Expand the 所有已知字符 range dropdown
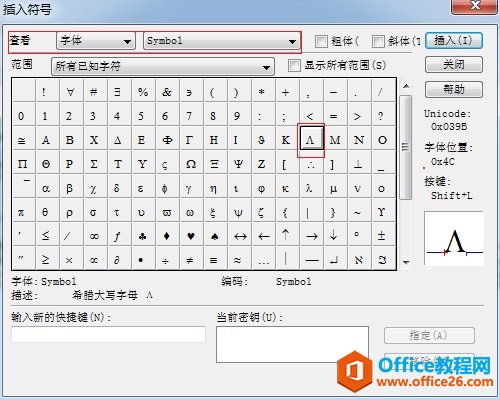 163,66
